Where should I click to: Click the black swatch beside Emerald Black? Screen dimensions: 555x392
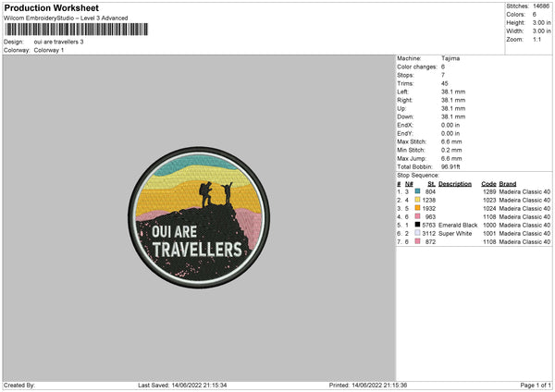point(418,225)
